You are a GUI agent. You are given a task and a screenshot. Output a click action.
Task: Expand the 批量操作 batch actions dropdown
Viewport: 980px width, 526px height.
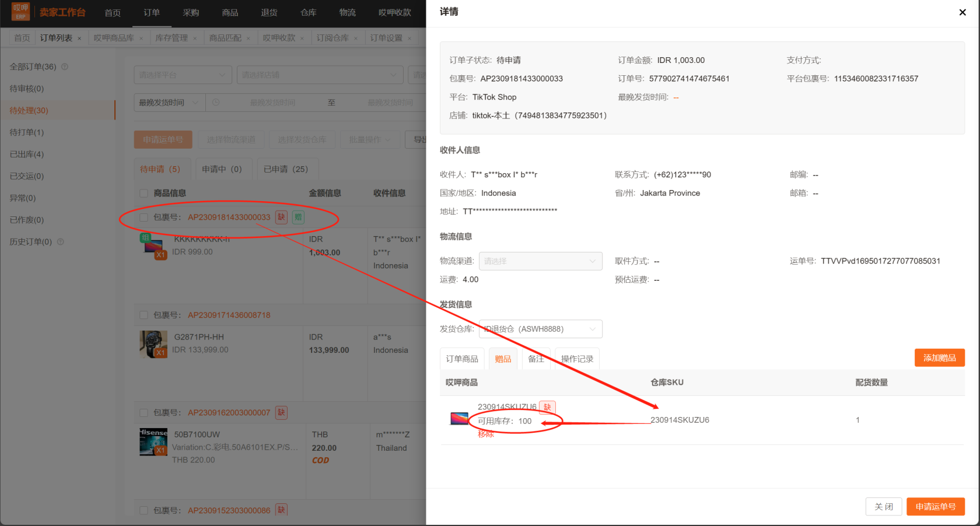tap(370, 139)
